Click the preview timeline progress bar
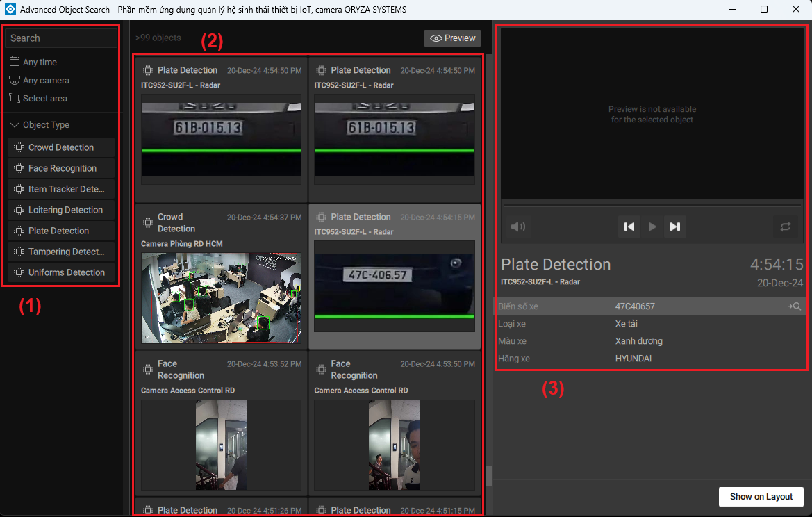Screen dimensions: 812x517 point(652,205)
